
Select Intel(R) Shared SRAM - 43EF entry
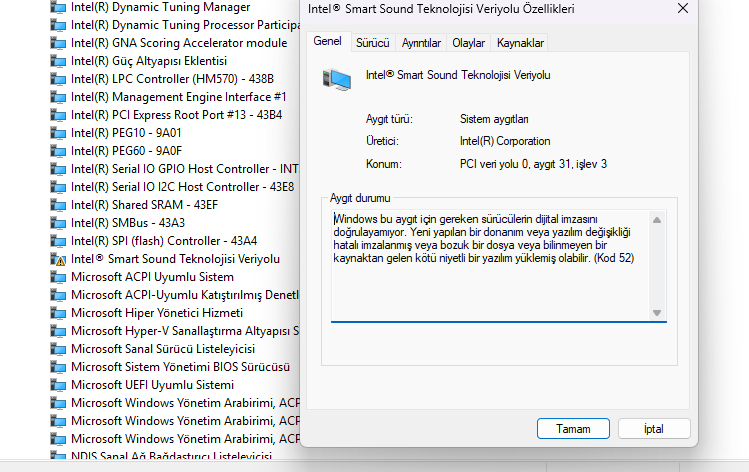point(144,205)
